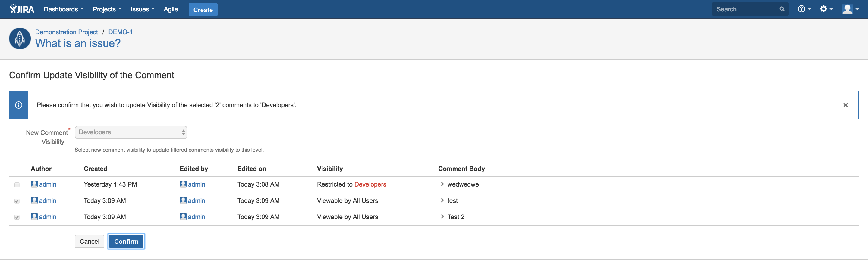
Task: Click the Comment Body column header
Action: [461, 169]
